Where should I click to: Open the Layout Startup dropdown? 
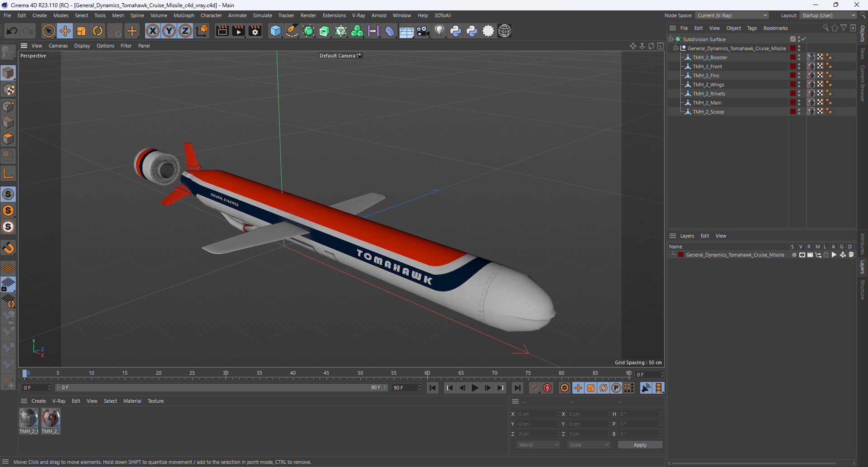coord(828,15)
